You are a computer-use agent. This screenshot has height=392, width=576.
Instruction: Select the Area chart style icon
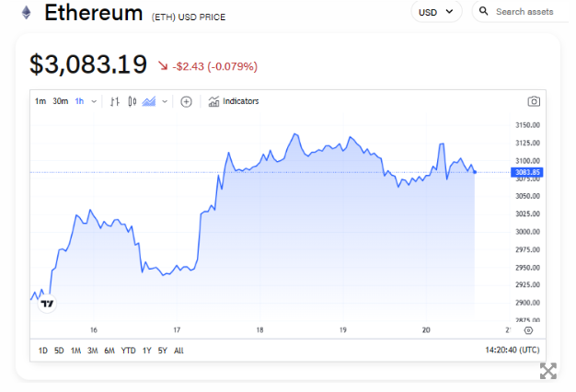(149, 101)
